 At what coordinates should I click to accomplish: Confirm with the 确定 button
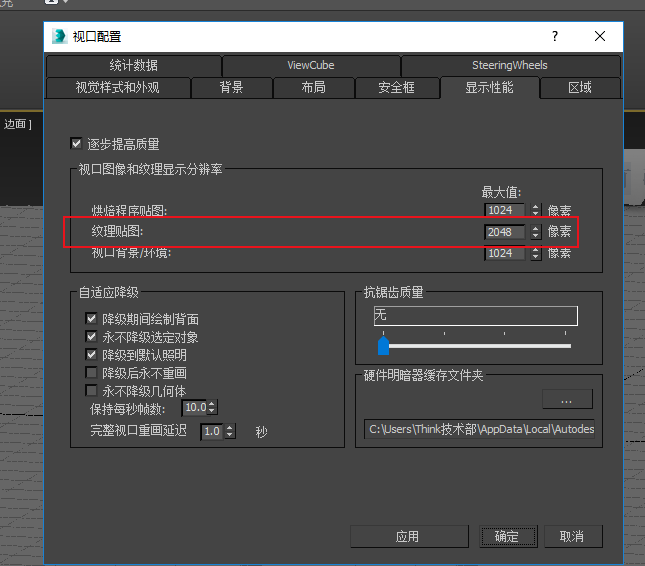tap(508, 536)
